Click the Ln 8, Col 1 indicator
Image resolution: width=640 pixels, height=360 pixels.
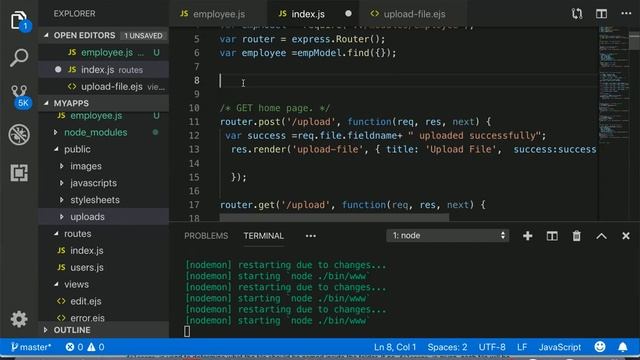click(x=395, y=347)
